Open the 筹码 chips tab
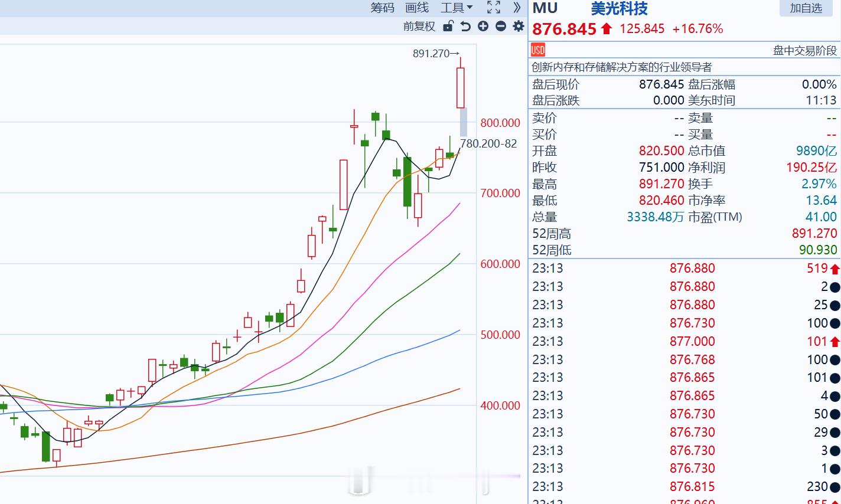This screenshot has width=841, height=504. tap(382, 8)
